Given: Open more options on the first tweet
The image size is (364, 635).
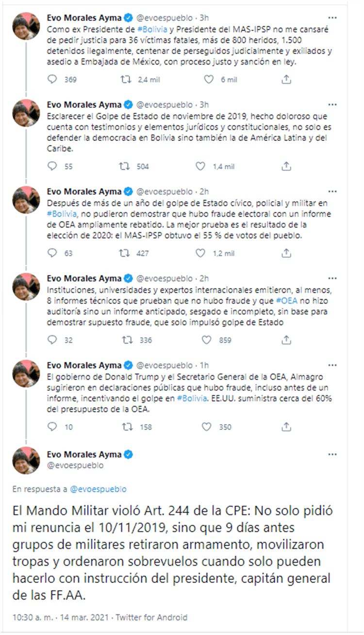Looking at the screenshot, I should 332,17.
